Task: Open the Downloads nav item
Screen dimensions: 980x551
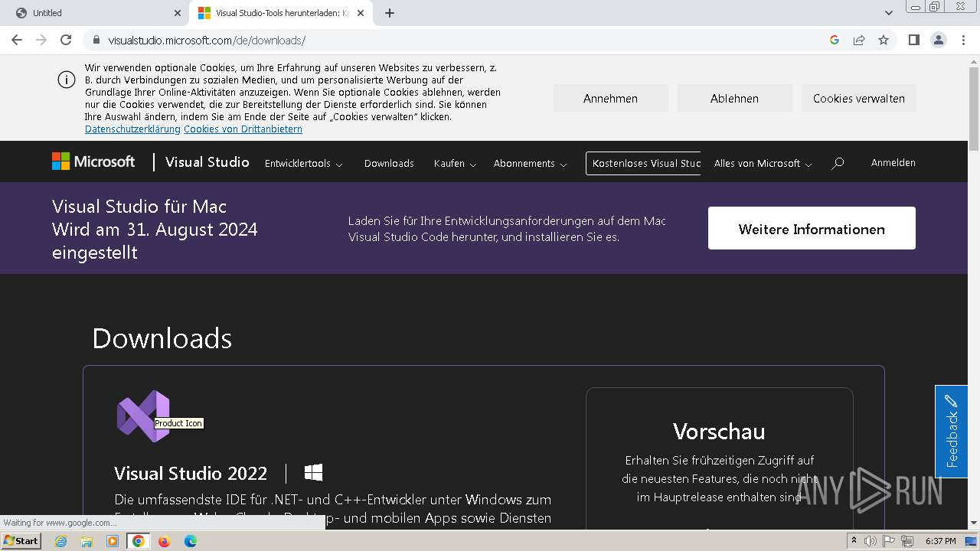Action: pyautogui.click(x=389, y=163)
